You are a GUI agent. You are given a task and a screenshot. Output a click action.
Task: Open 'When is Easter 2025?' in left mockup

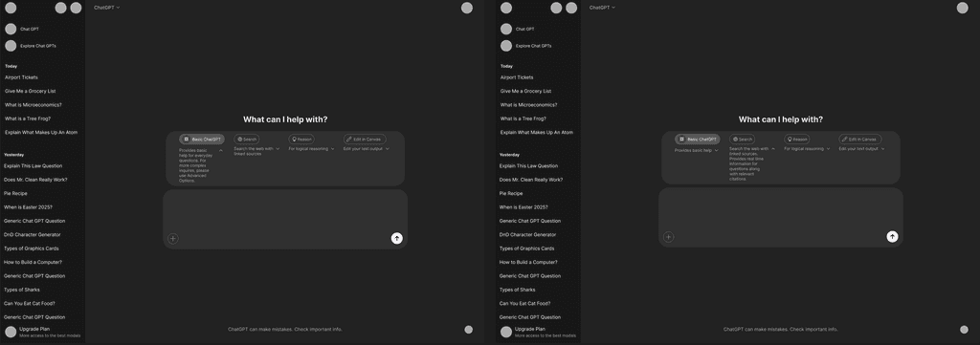pos(28,207)
